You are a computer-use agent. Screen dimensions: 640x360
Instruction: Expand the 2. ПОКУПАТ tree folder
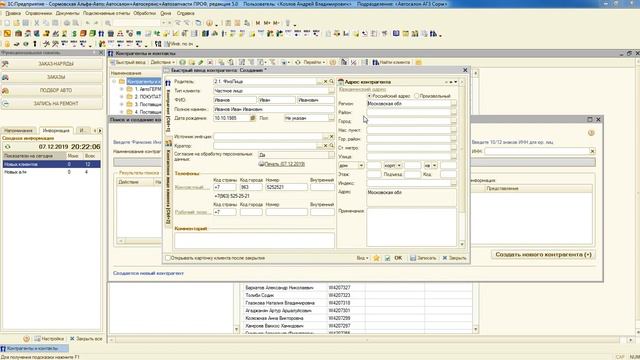(121, 97)
